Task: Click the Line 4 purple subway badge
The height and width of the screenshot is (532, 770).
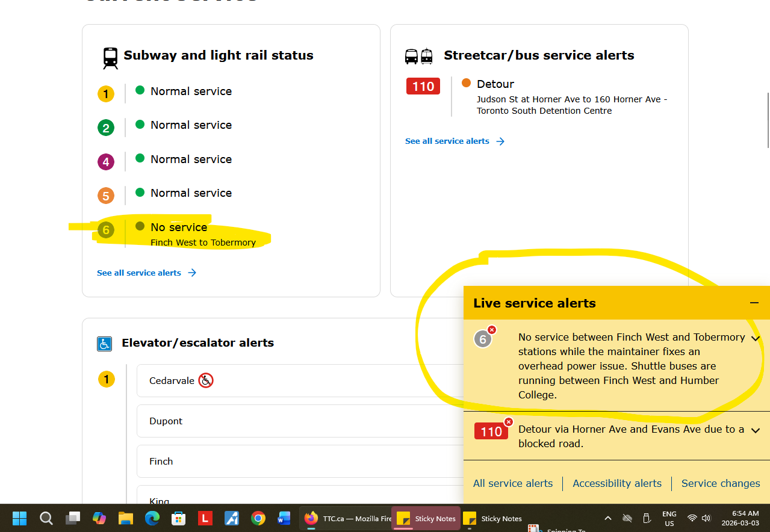Action: pos(106,162)
